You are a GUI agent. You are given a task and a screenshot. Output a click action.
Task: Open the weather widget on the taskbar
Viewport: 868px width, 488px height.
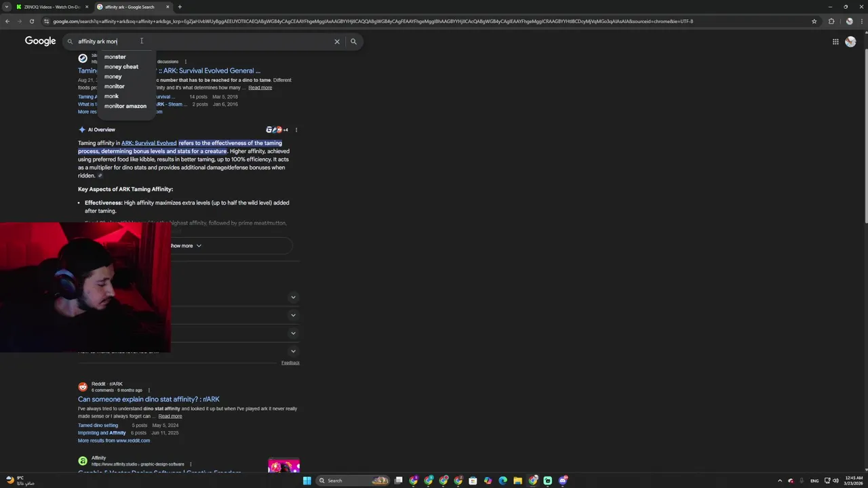pyautogui.click(x=19, y=481)
